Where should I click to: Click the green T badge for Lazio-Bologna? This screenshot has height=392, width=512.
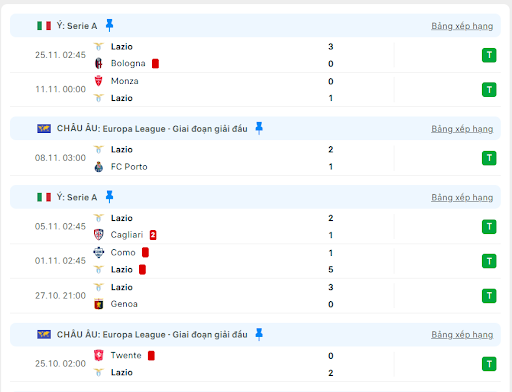(x=489, y=55)
